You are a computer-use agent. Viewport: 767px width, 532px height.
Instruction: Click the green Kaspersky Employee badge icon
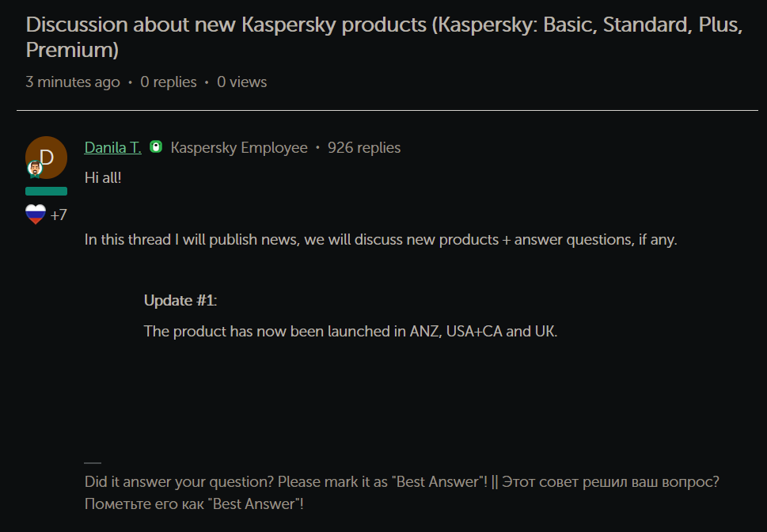[156, 147]
